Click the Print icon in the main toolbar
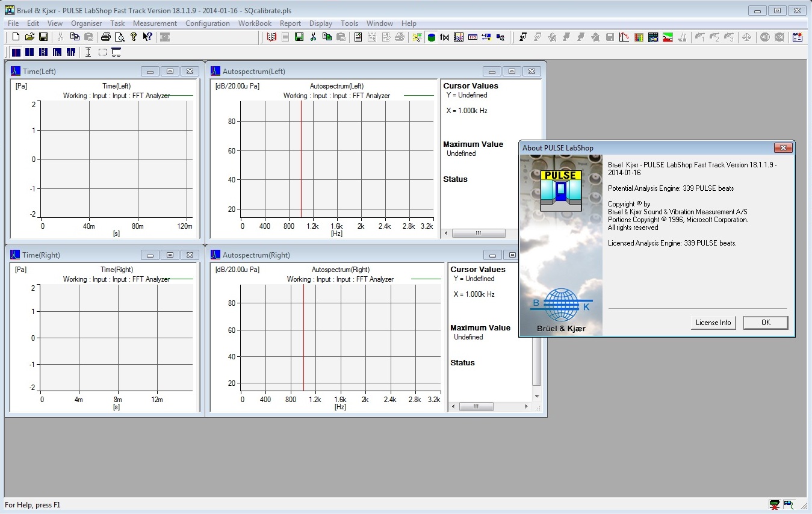Viewport: 812px width, 514px height. click(x=105, y=37)
